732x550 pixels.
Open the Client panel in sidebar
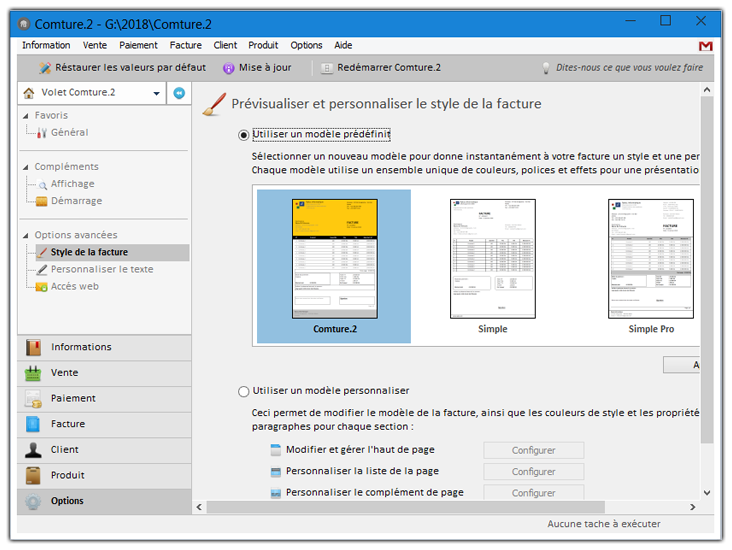pos(104,450)
